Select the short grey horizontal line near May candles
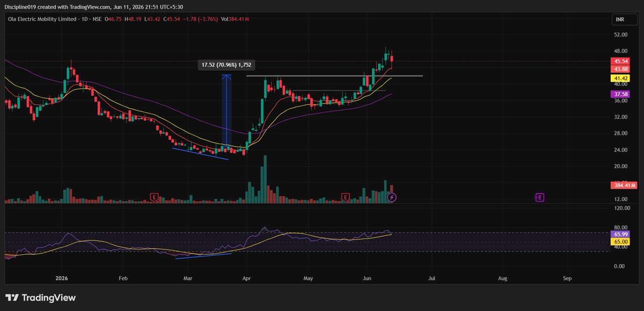 pyautogui.click(x=338, y=90)
